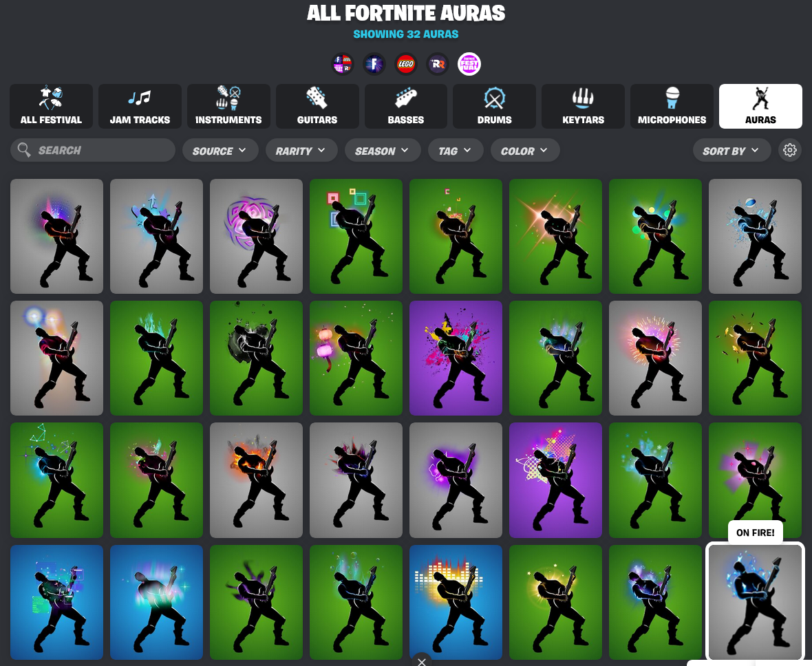Open the purple card with halftone dots aura
This screenshot has height=666, width=812.
tap(555, 480)
